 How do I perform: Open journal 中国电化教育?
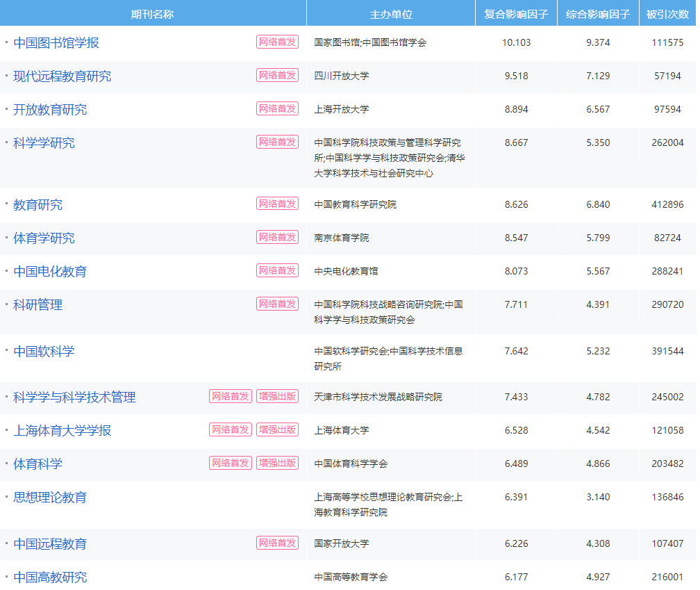coord(50,272)
